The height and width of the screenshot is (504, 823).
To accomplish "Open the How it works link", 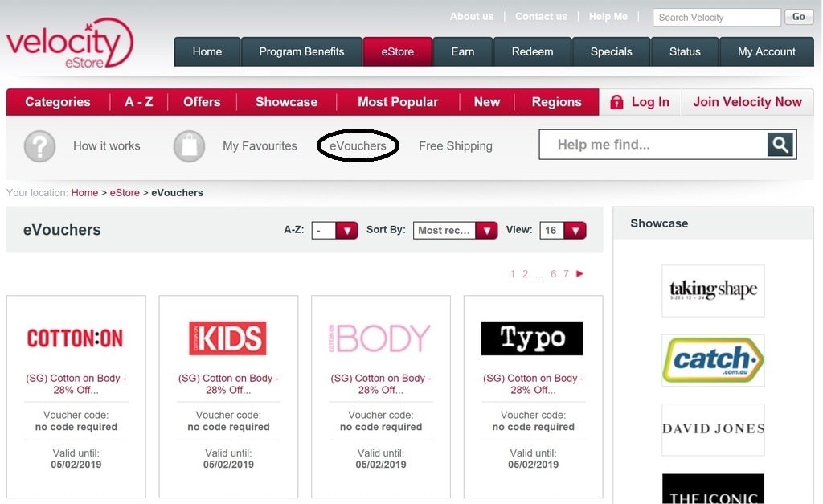I will (x=107, y=146).
